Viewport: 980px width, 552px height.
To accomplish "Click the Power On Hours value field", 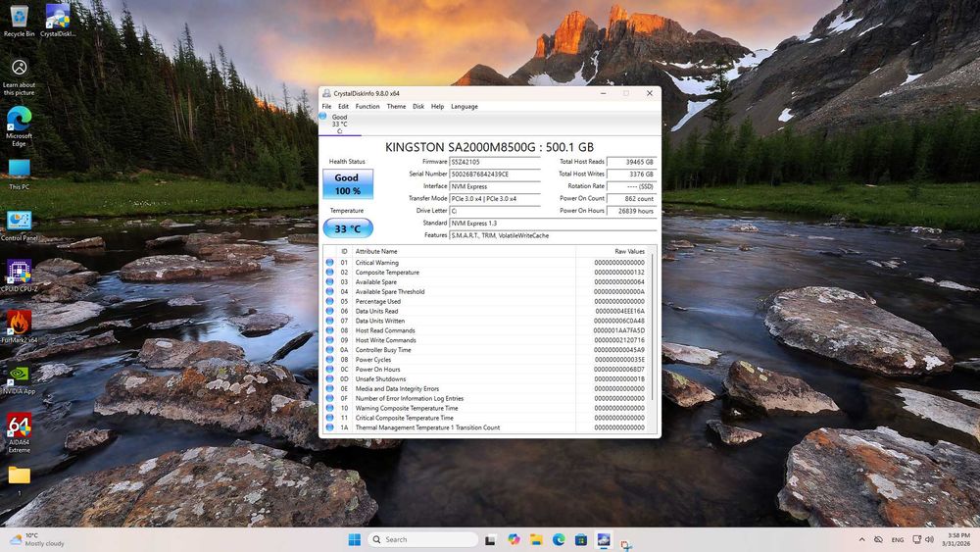I will point(631,211).
